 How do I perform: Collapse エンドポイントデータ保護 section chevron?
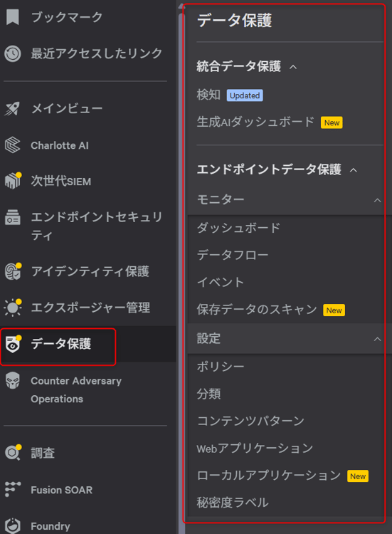click(x=354, y=170)
